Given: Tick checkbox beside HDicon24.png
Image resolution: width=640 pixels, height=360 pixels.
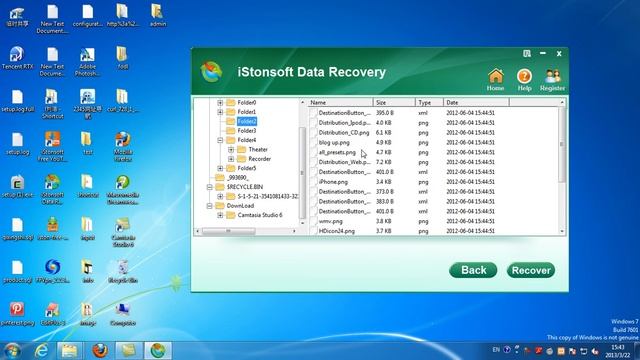Looking at the screenshot, I should (313, 231).
